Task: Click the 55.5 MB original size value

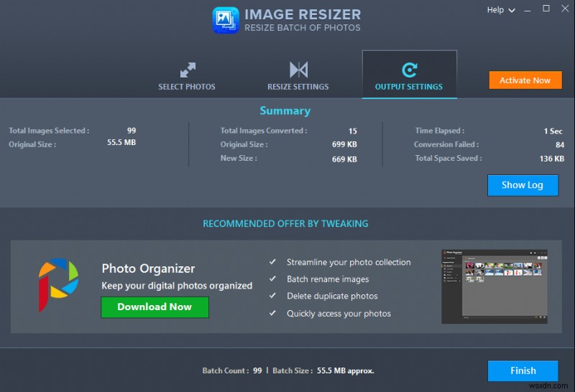Action: coord(121,142)
